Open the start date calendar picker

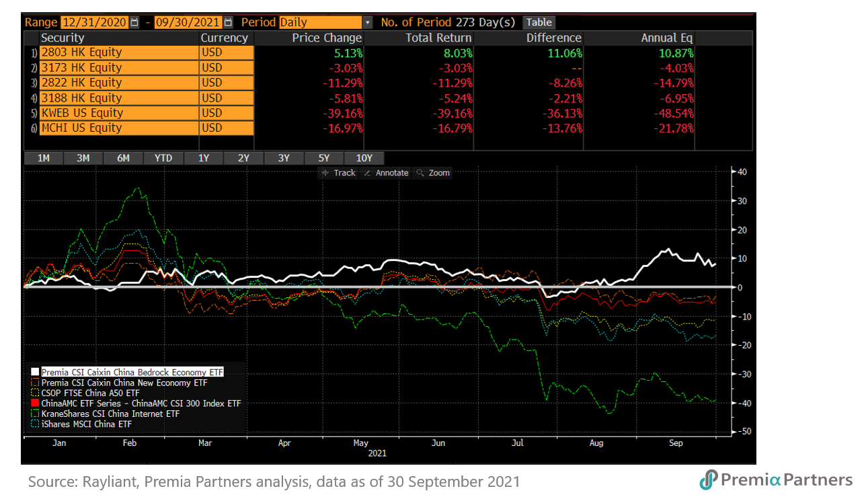coord(134,22)
